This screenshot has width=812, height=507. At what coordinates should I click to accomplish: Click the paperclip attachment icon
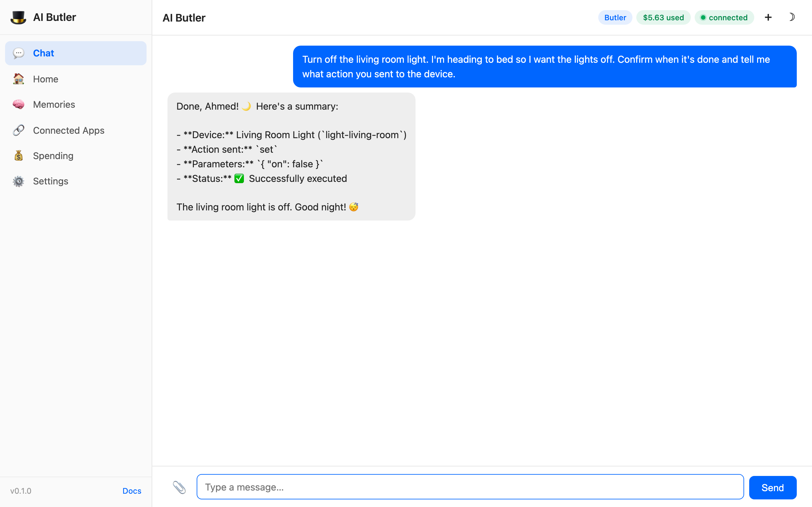pos(179,487)
